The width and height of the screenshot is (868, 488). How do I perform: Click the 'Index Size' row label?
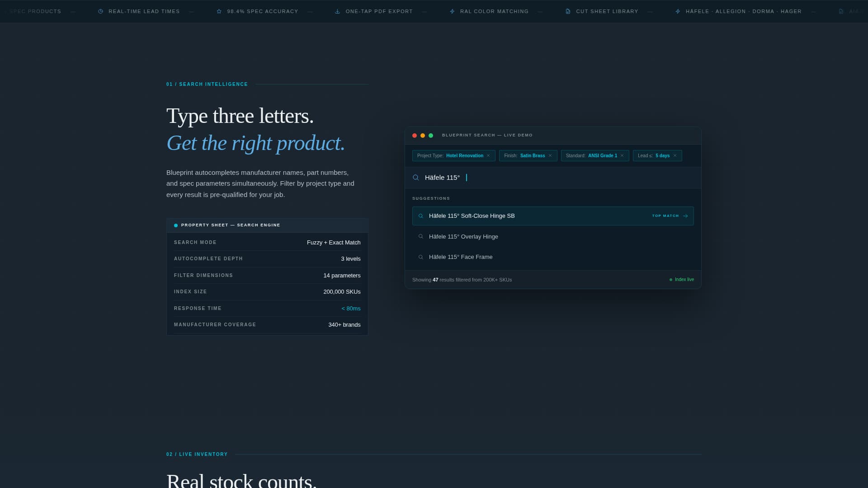click(x=190, y=292)
